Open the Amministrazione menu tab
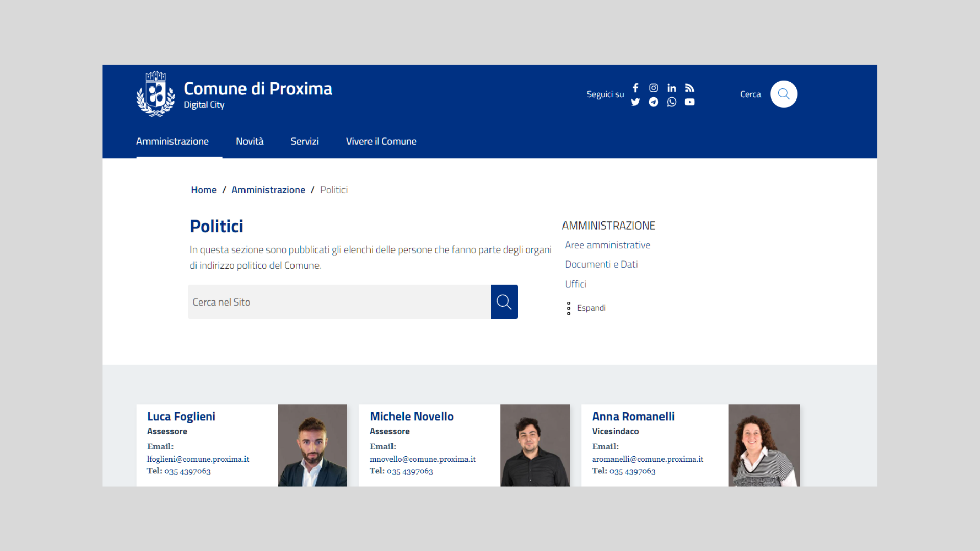Viewport: 980px width, 551px height. [173, 141]
